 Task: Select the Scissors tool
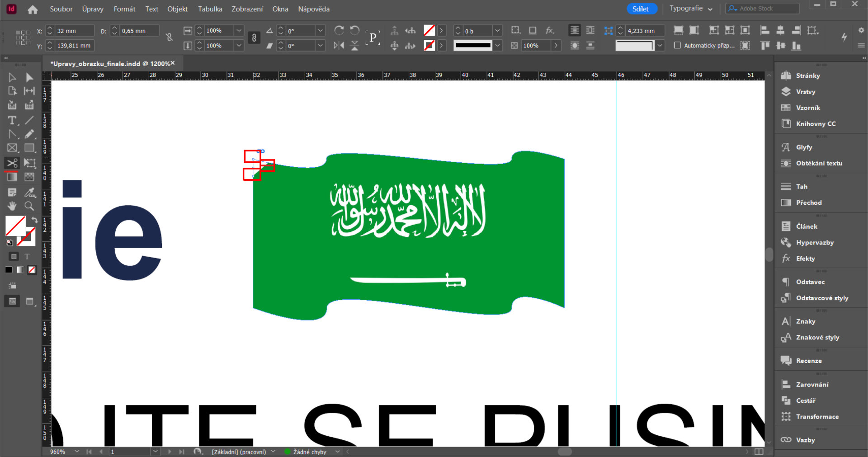(x=12, y=163)
